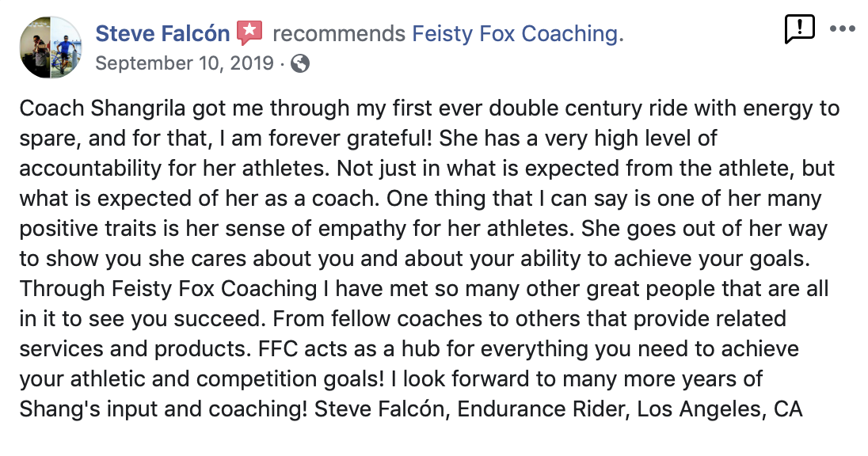Open the three-dot more options menu
This screenshot has width=868, height=456.
point(842,28)
